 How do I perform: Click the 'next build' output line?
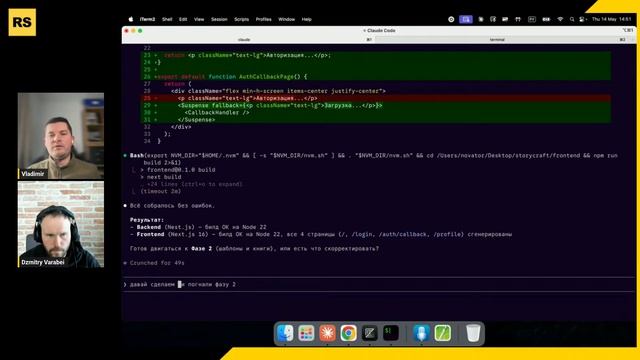[x=160, y=177]
